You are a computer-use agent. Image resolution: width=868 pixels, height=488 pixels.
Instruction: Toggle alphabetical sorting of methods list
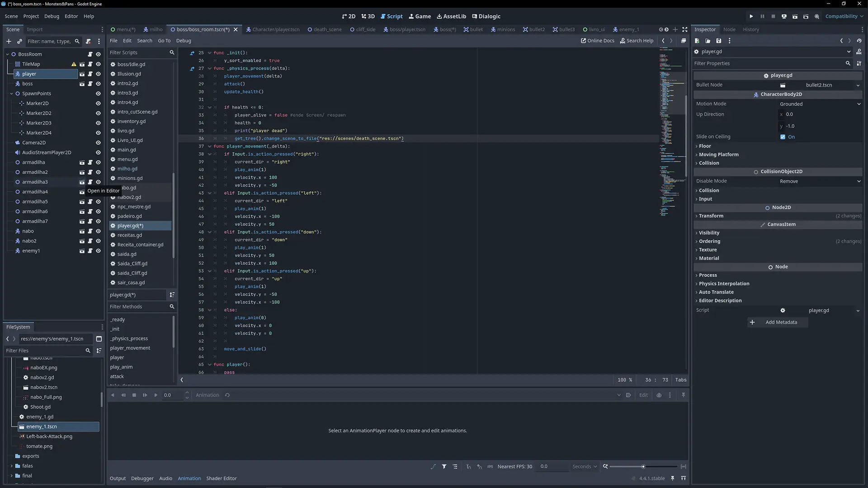tap(172, 295)
